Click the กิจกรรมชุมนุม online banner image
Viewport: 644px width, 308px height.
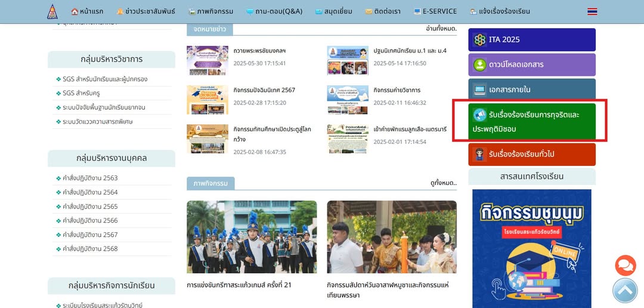[532, 248]
